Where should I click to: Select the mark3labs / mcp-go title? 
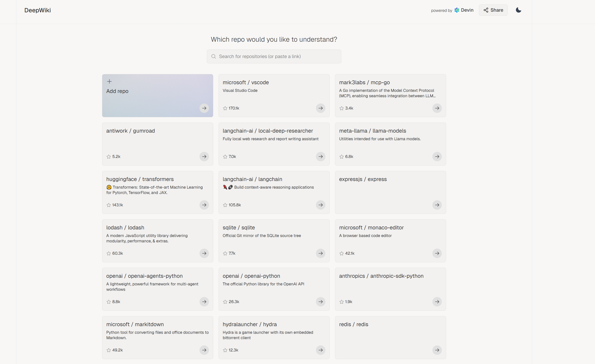pyautogui.click(x=364, y=82)
